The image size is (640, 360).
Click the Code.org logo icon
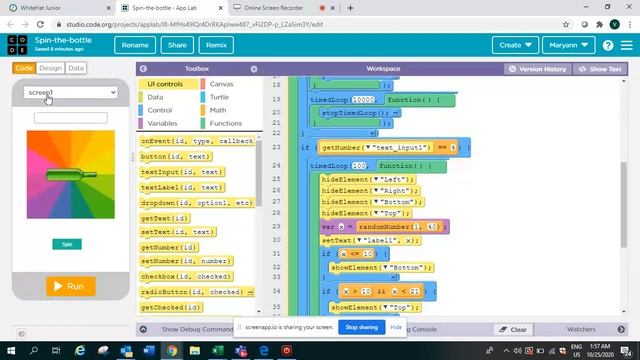coord(18,45)
